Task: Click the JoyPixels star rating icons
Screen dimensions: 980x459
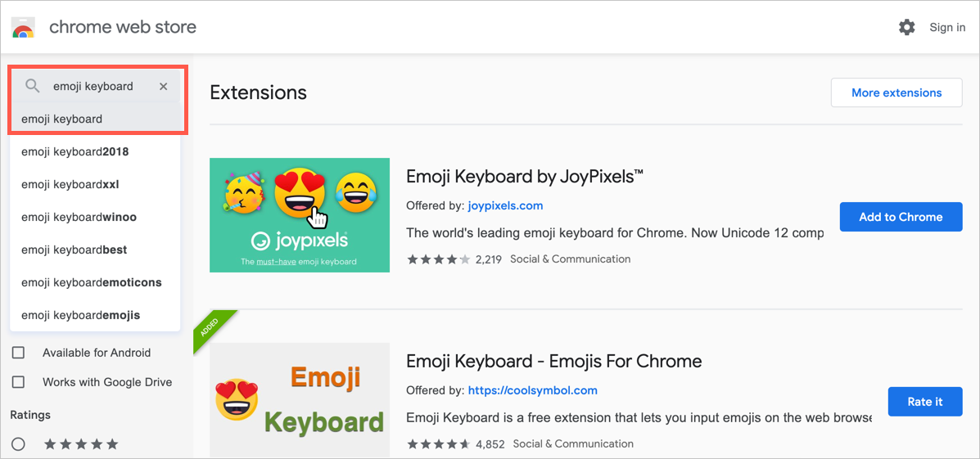Action: 439,259
